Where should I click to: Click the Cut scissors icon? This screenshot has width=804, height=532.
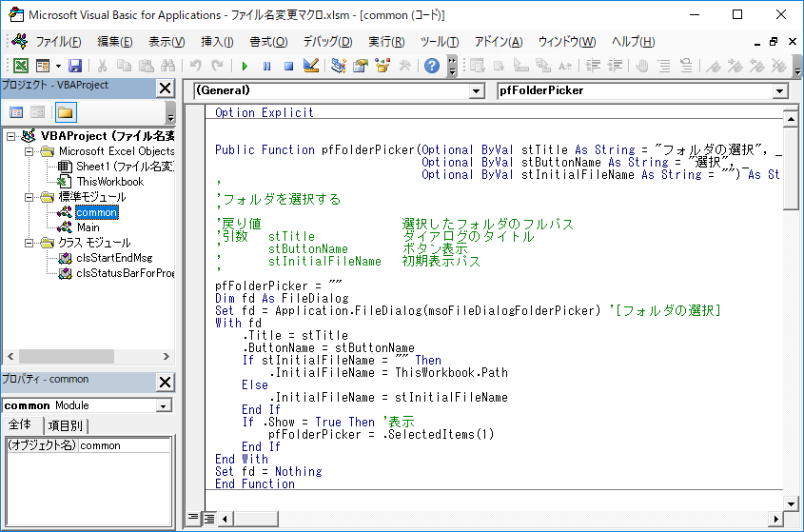pyautogui.click(x=102, y=66)
